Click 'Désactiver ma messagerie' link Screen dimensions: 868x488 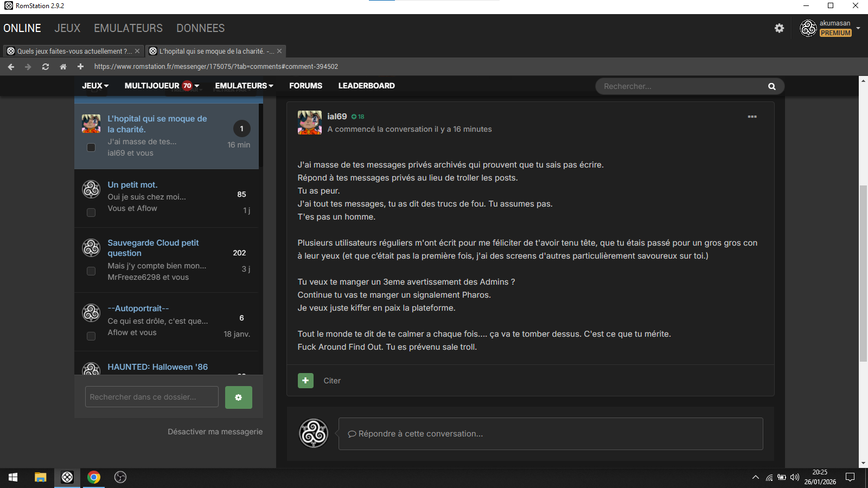215,432
